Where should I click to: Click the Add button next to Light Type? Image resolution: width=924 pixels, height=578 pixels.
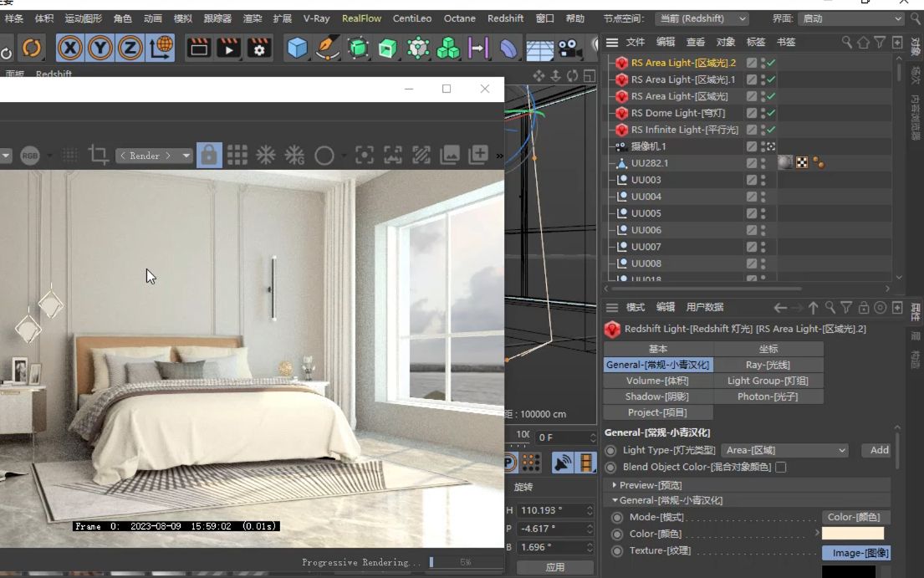(x=877, y=450)
